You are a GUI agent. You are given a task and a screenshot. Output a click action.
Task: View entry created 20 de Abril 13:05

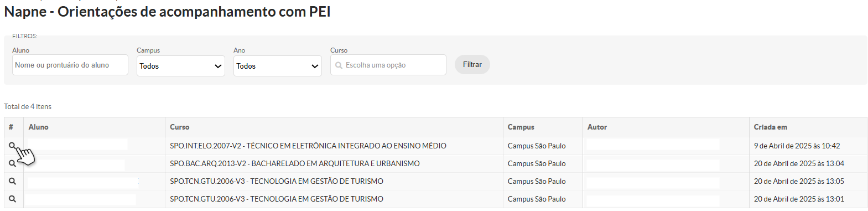click(x=12, y=181)
